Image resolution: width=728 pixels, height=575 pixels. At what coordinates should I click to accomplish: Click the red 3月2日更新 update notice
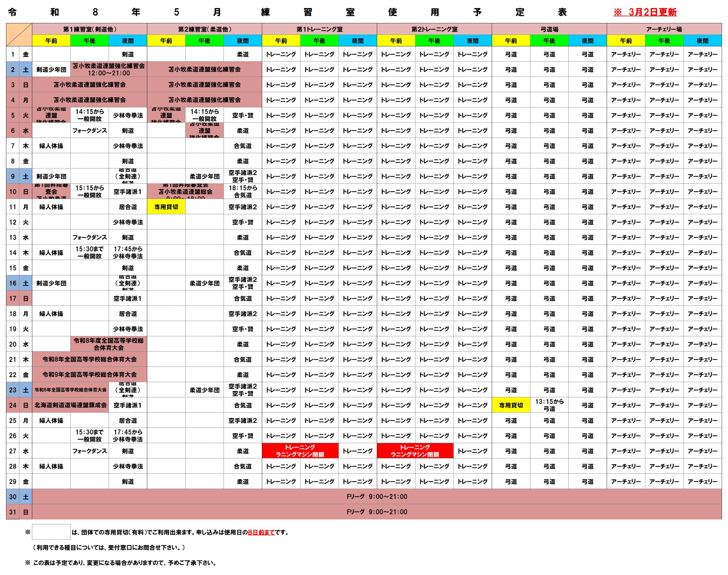tap(645, 12)
